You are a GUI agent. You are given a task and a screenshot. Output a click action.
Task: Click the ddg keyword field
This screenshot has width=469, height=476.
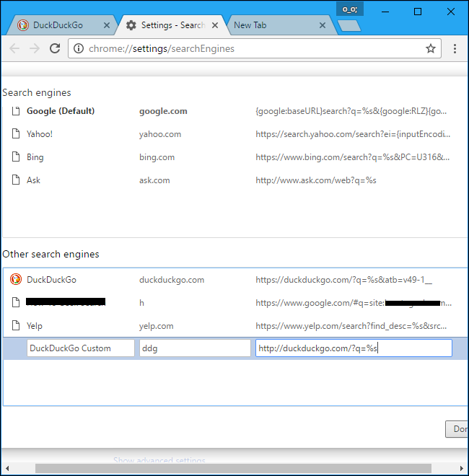[195, 348]
